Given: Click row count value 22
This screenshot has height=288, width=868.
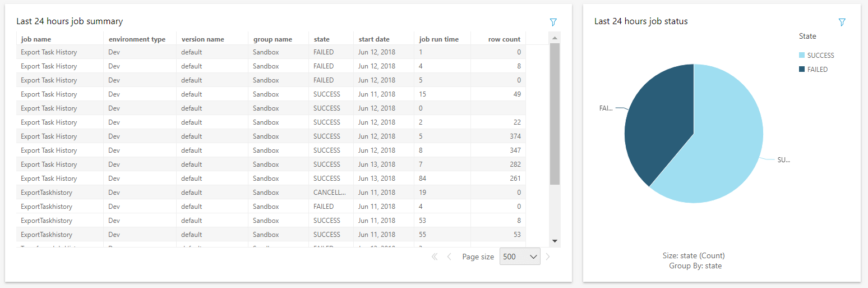Looking at the screenshot, I should coord(517,122).
